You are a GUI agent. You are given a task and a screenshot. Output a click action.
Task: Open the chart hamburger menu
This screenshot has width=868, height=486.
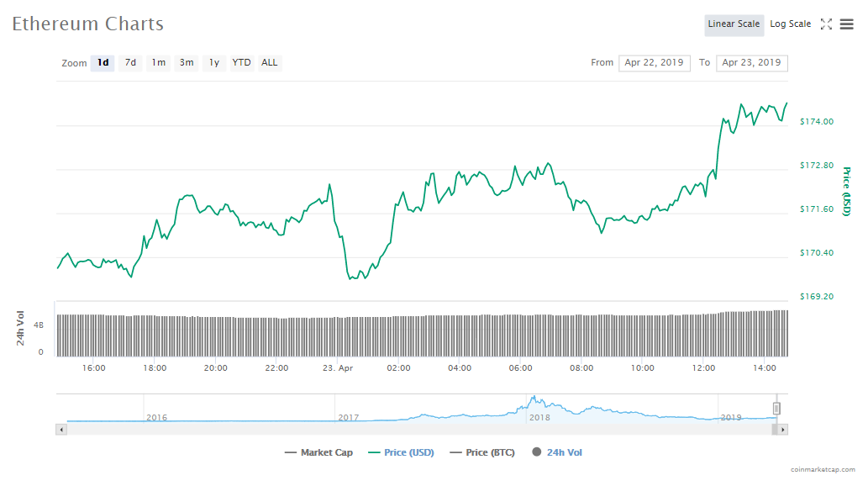tap(846, 24)
